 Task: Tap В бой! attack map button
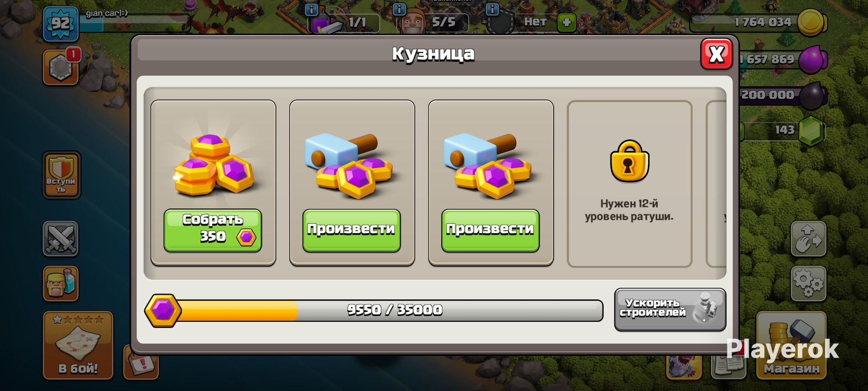coord(78,345)
